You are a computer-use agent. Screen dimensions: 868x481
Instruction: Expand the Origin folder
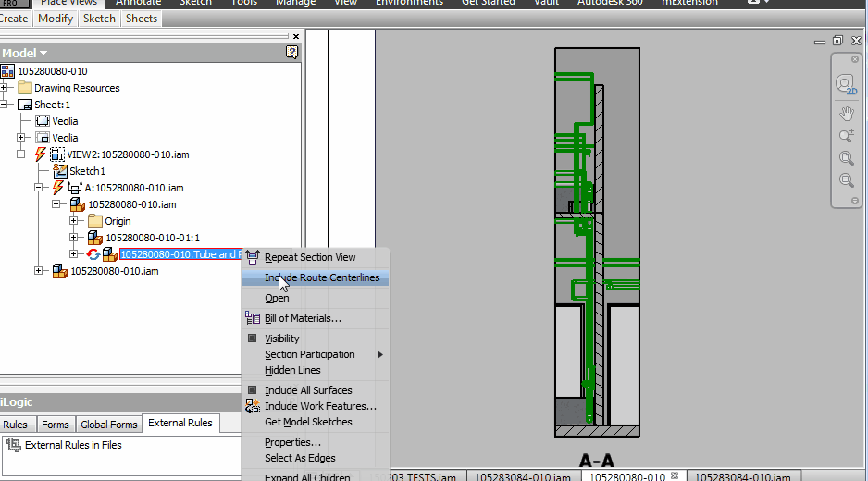tap(74, 221)
